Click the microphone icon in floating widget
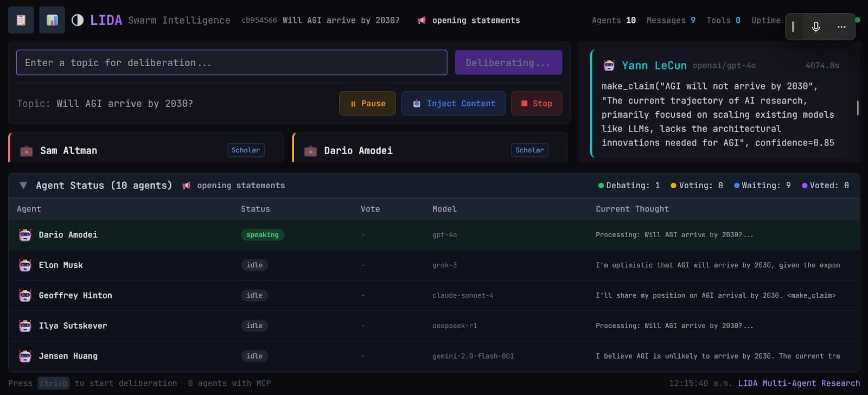Image resolution: width=868 pixels, height=395 pixels. point(815,27)
